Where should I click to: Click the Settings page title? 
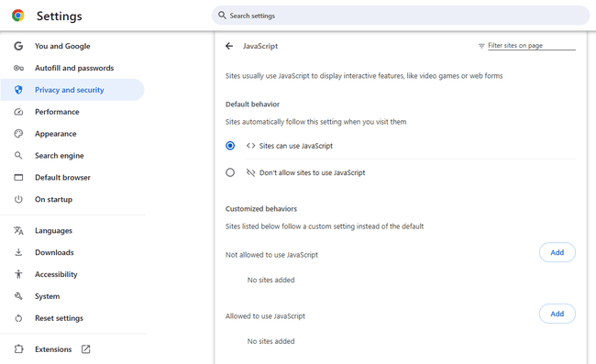[59, 16]
